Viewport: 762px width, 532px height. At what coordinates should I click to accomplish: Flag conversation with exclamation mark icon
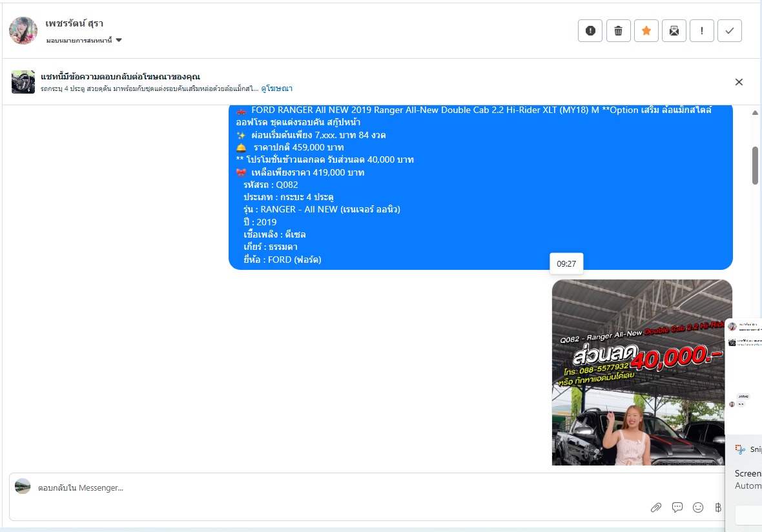702,30
